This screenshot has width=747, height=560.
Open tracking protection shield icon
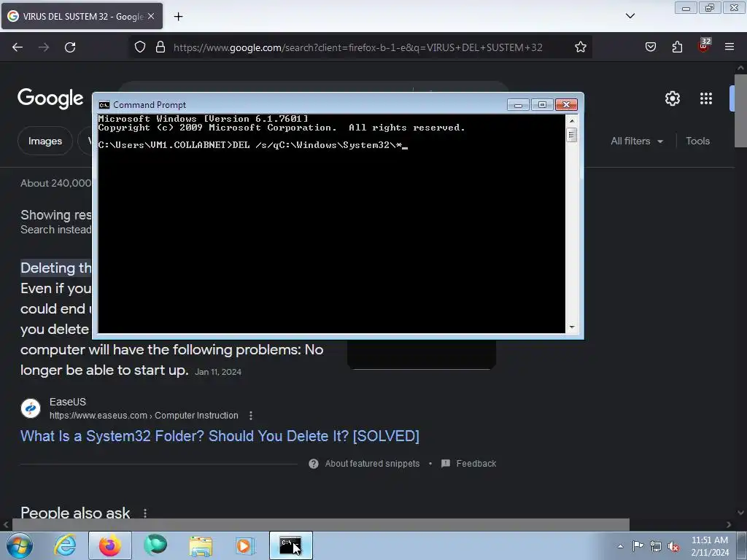pos(139,47)
